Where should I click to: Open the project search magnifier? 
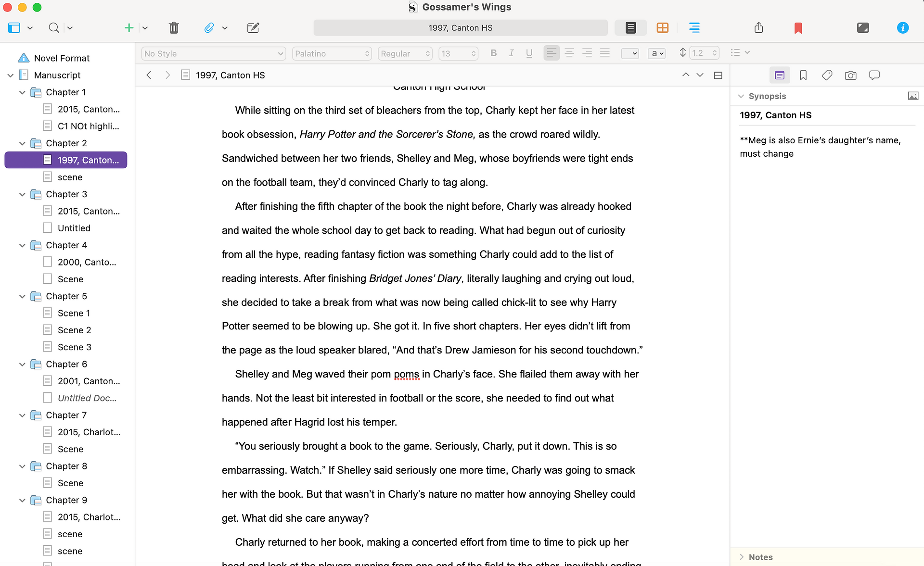pos(54,28)
